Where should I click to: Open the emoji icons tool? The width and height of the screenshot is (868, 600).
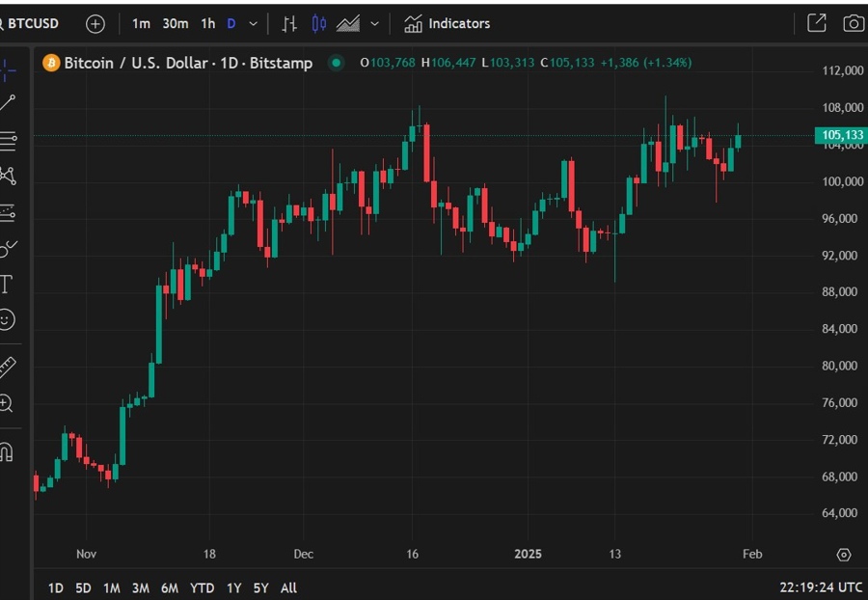7,320
